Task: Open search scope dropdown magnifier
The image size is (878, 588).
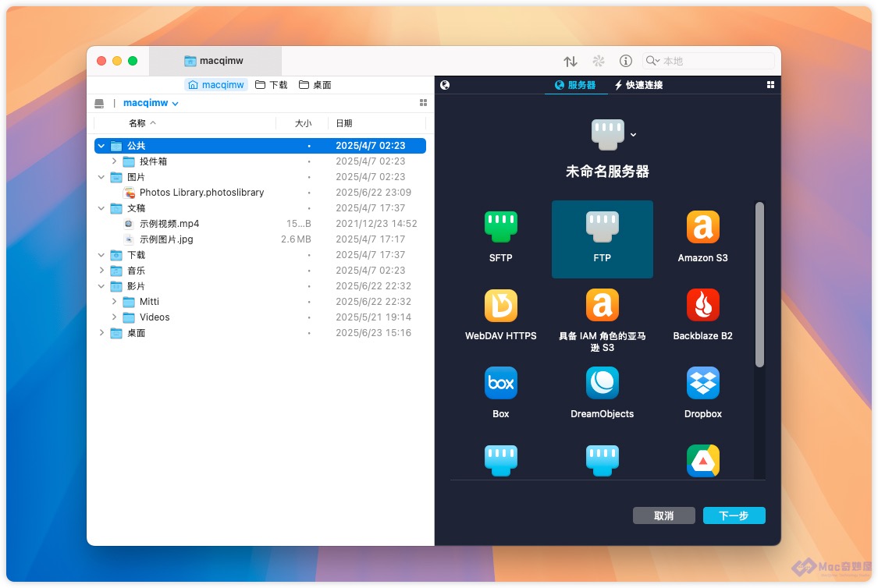Action: 652,61
